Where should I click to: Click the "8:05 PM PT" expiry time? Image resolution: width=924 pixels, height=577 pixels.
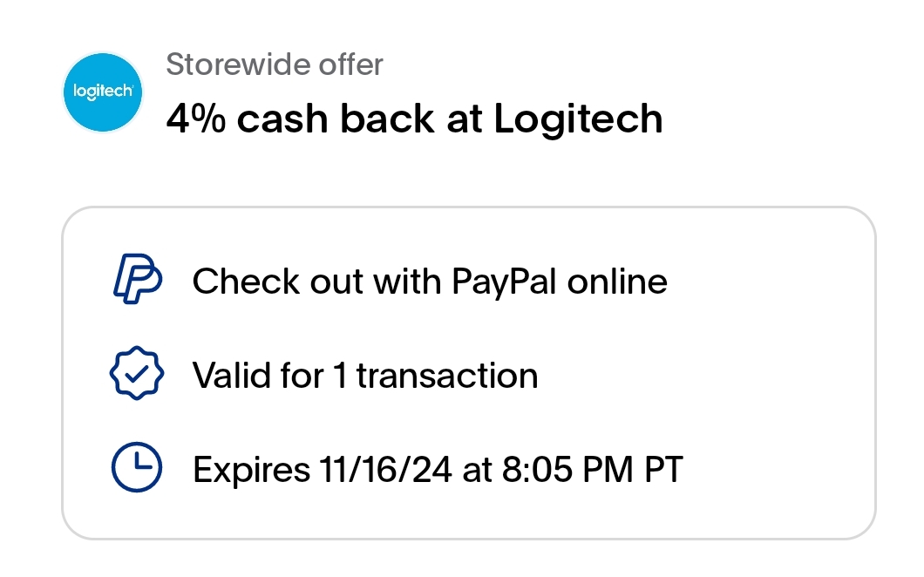(x=594, y=470)
